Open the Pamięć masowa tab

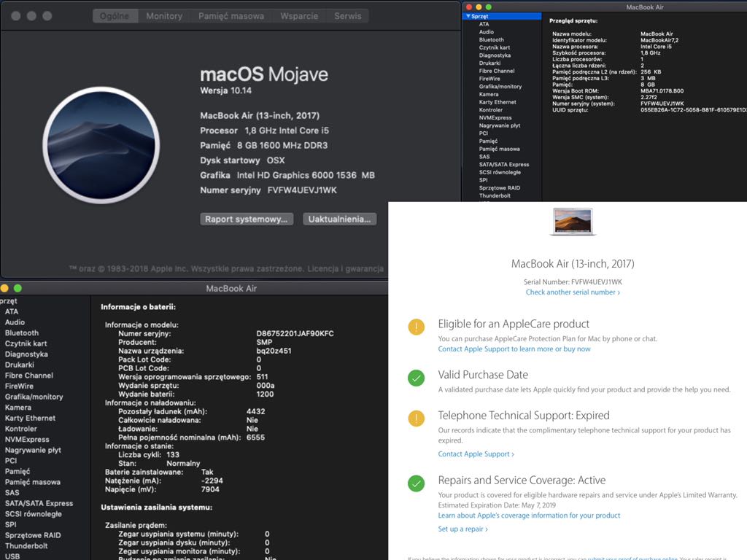(231, 16)
